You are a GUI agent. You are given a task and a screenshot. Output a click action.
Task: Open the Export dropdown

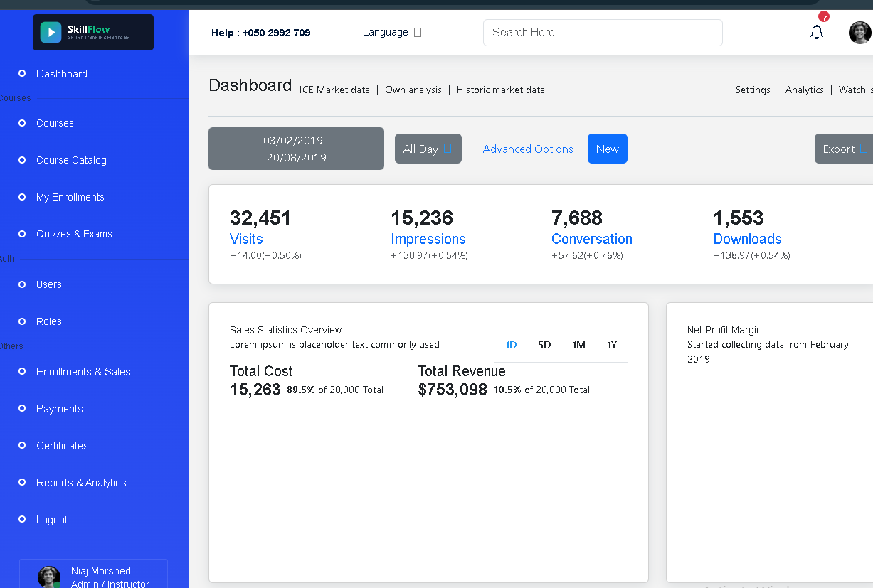tap(845, 149)
